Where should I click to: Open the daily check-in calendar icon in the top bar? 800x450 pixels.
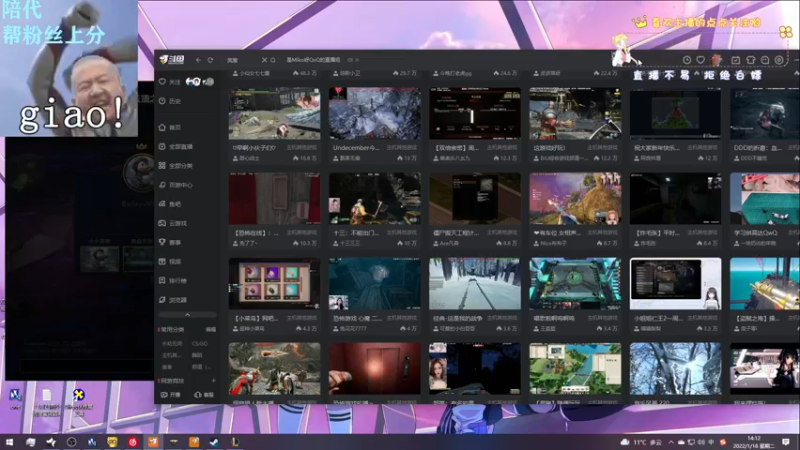point(736,60)
